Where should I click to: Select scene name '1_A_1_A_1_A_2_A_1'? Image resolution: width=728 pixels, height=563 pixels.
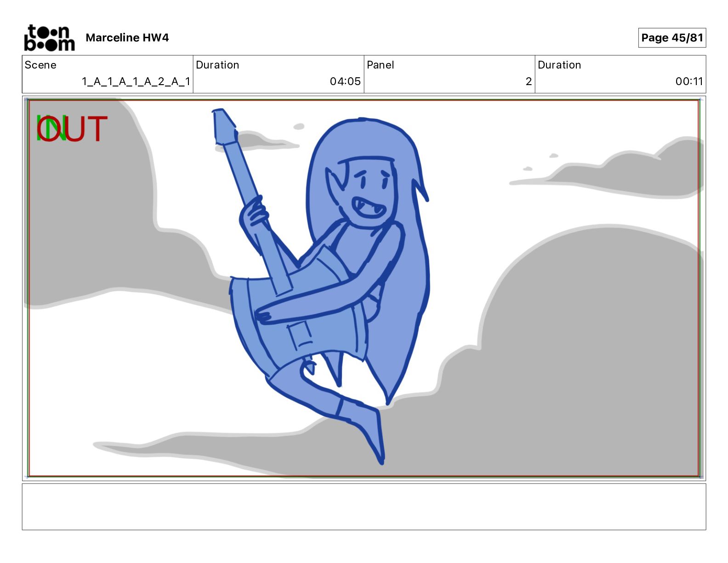pos(136,81)
